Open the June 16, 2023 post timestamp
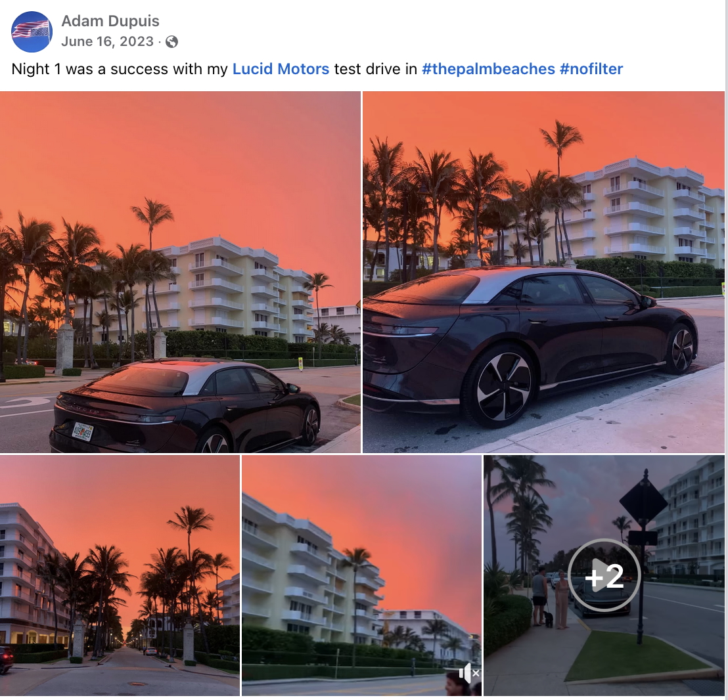728x700 pixels. coord(107,42)
